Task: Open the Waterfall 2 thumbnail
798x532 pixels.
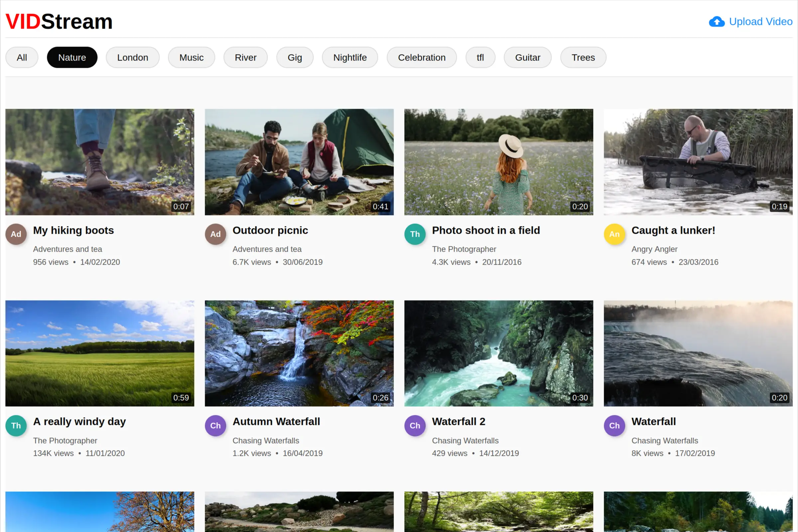Action: 498,353
